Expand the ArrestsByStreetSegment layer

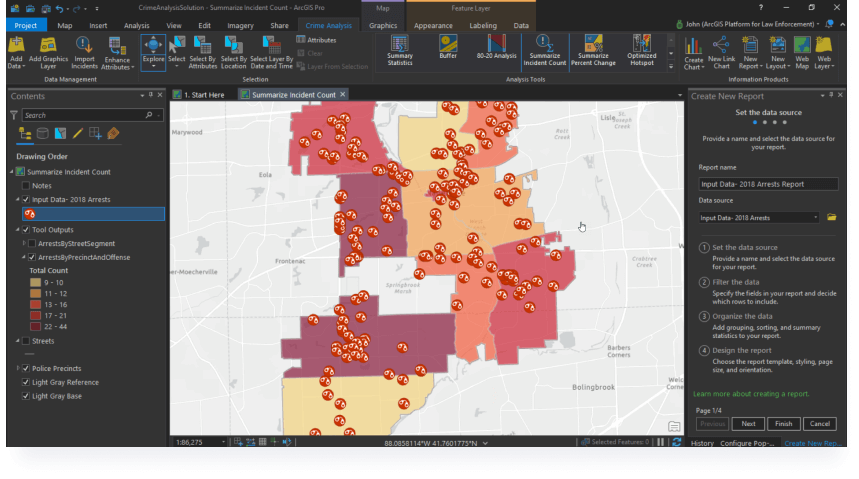pyautogui.click(x=24, y=243)
